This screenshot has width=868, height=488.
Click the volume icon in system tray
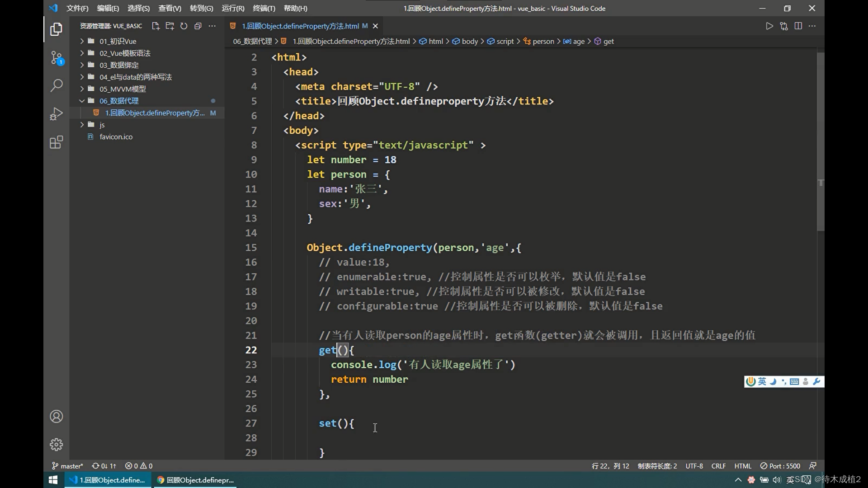pyautogui.click(x=777, y=480)
